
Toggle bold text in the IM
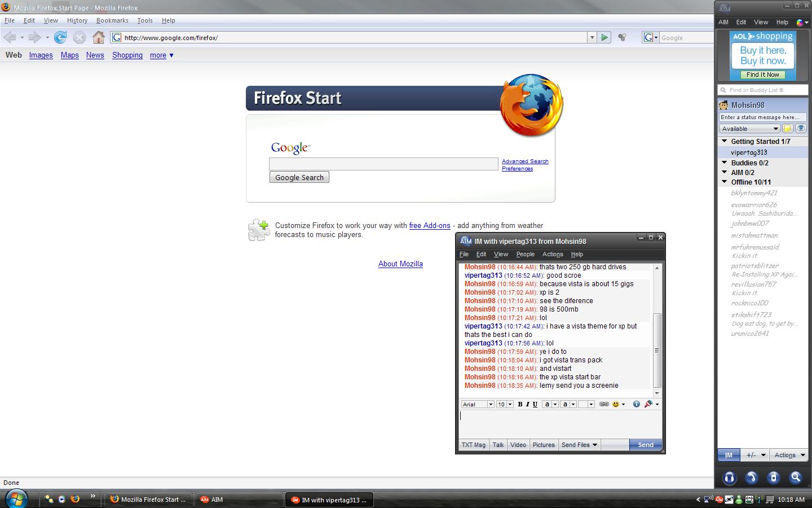click(x=520, y=404)
